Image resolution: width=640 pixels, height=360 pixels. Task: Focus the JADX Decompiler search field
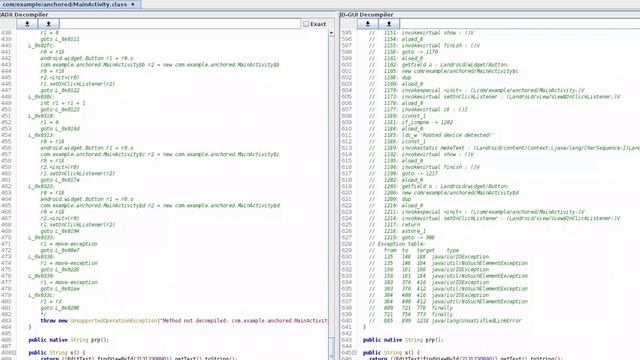[x=180, y=24]
